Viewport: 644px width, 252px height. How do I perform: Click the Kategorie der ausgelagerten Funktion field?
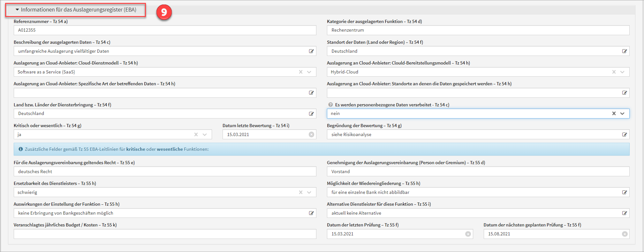tap(478, 30)
